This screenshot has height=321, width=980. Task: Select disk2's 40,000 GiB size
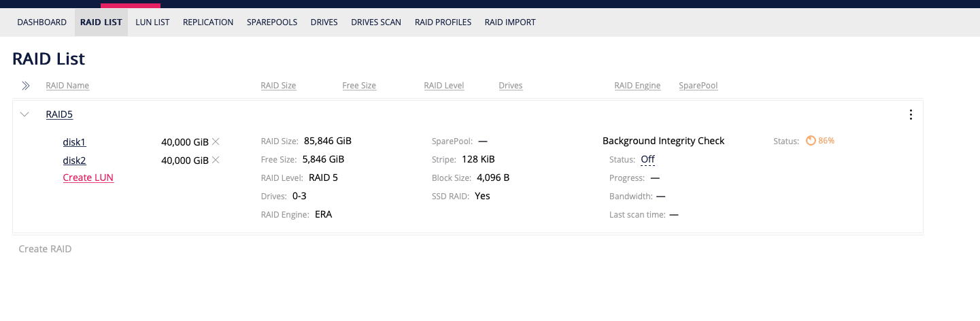184,160
